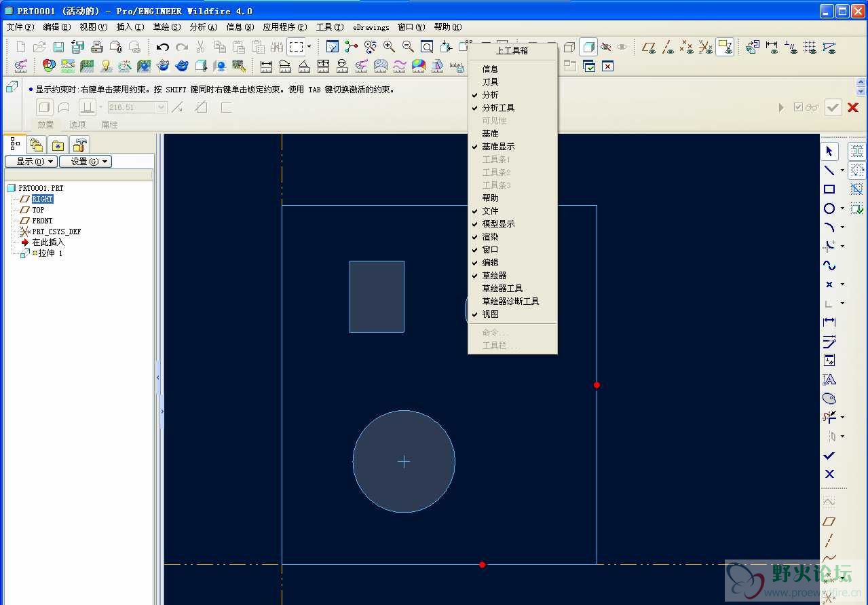
Task: Toggle datum axis display icon
Action: tap(668, 47)
